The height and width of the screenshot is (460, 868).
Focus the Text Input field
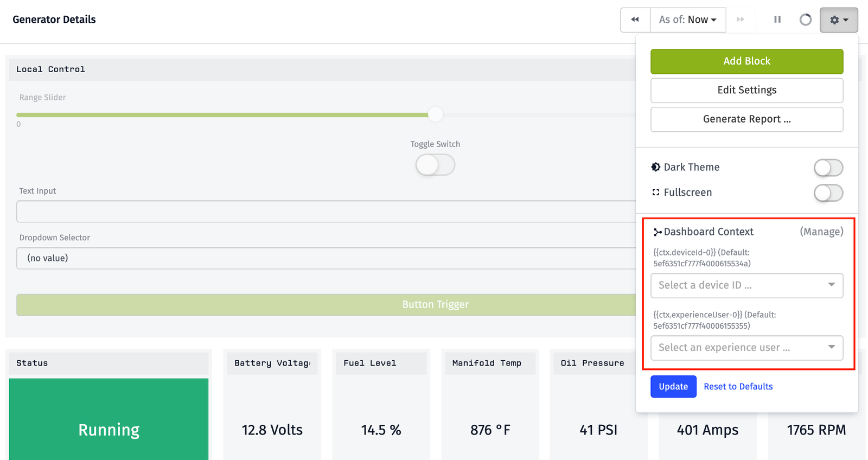(x=326, y=212)
